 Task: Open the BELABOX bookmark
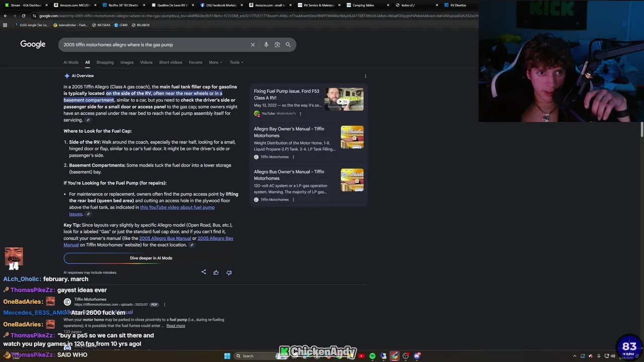click(x=140, y=25)
